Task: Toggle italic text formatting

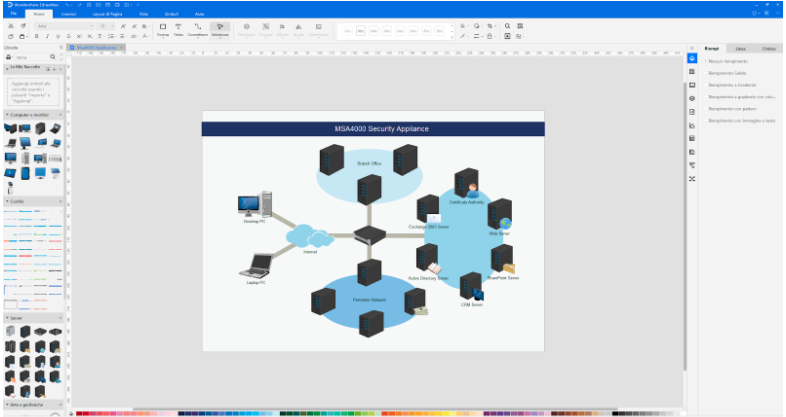Action: (47, 37)
